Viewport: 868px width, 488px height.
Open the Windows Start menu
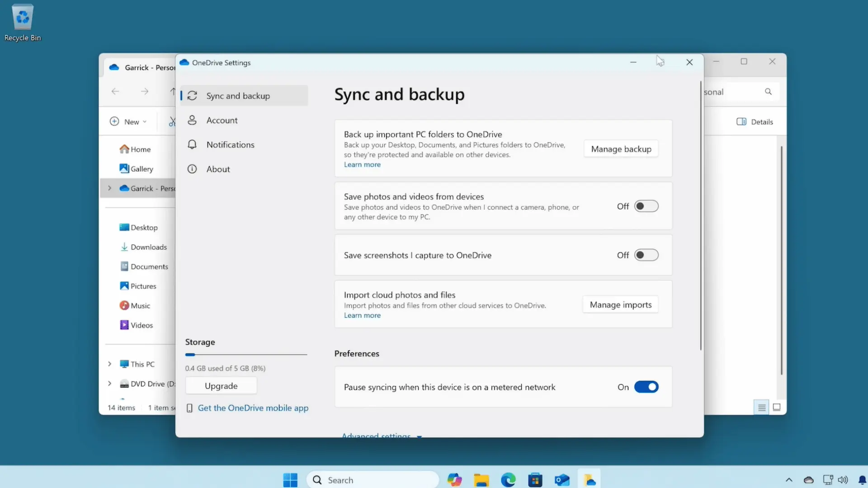290,480
